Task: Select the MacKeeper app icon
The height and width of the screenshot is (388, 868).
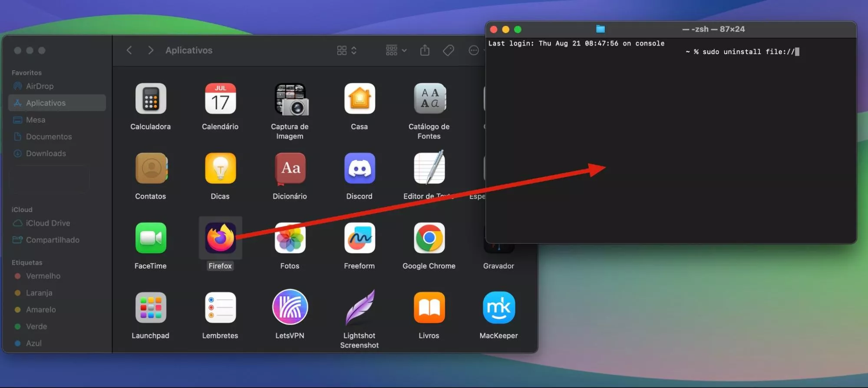Action: [498, 308]
